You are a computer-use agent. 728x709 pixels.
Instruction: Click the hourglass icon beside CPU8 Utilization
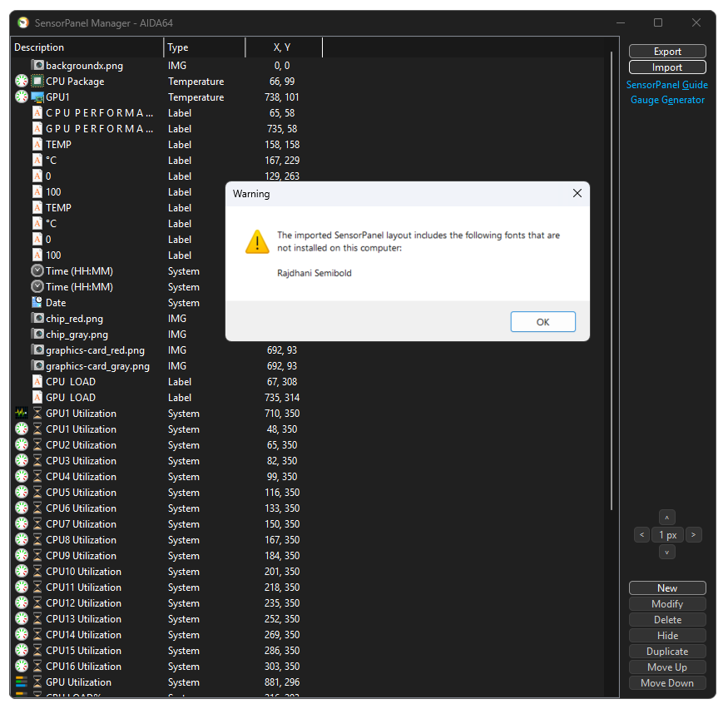[x=37, y=540]
